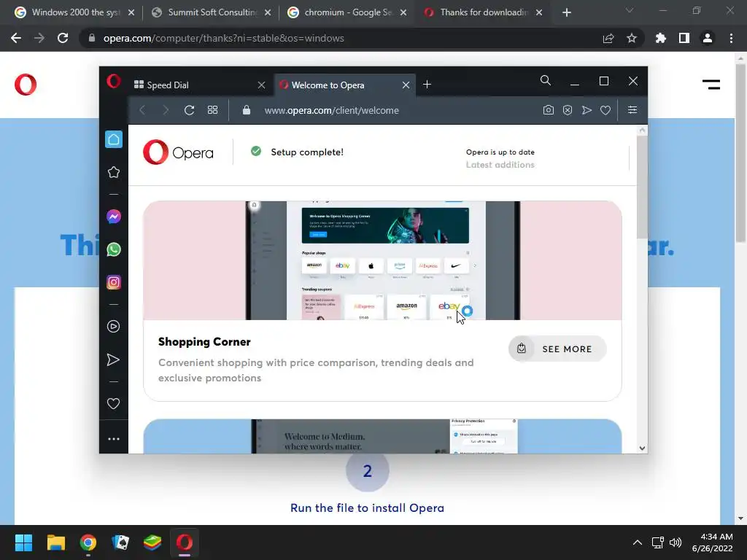The height and width of the screenshot is (560, 747).
Task: Open a new tab in Opera
Action: (x=427, y=85)
